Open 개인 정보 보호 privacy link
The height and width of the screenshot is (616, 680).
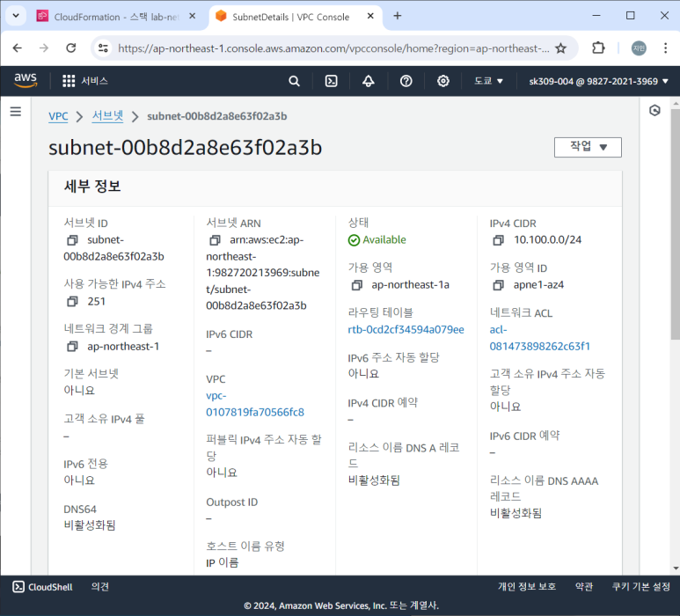[x=527, y=587]
